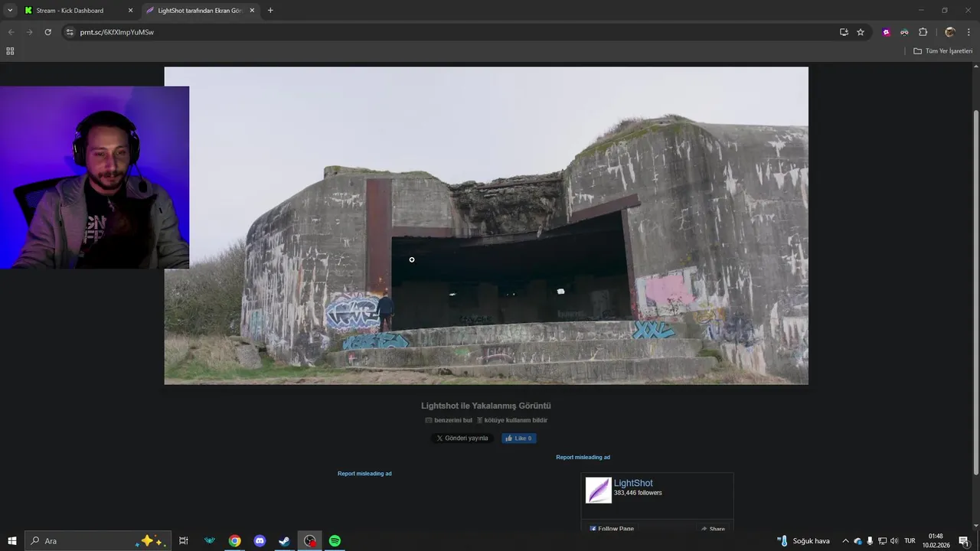Close the LightShot tab
Image resolution: width=980 pixels, height=551 pixels.
252,11
